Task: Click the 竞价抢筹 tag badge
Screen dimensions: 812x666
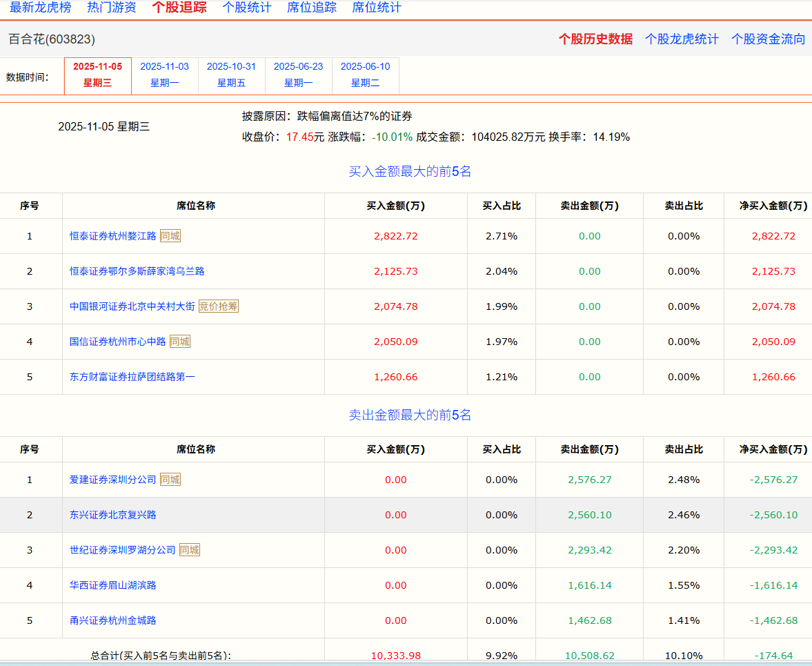Action: click(218, 306)
